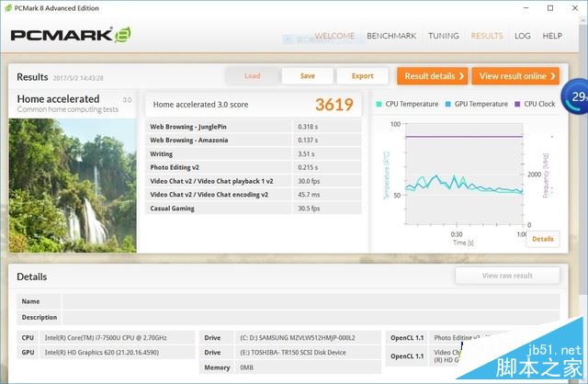Open the TUNING tab

[x=443, y=36]
